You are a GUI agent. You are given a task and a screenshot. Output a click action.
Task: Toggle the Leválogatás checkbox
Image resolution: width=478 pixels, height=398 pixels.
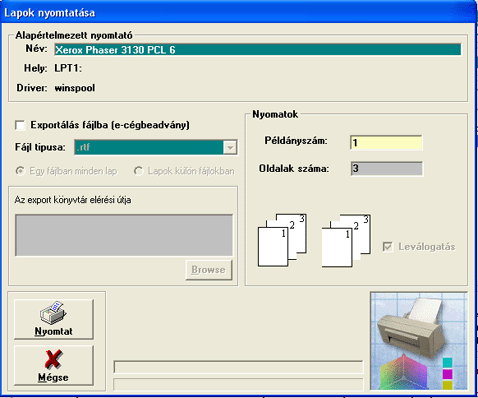[388, 247]
